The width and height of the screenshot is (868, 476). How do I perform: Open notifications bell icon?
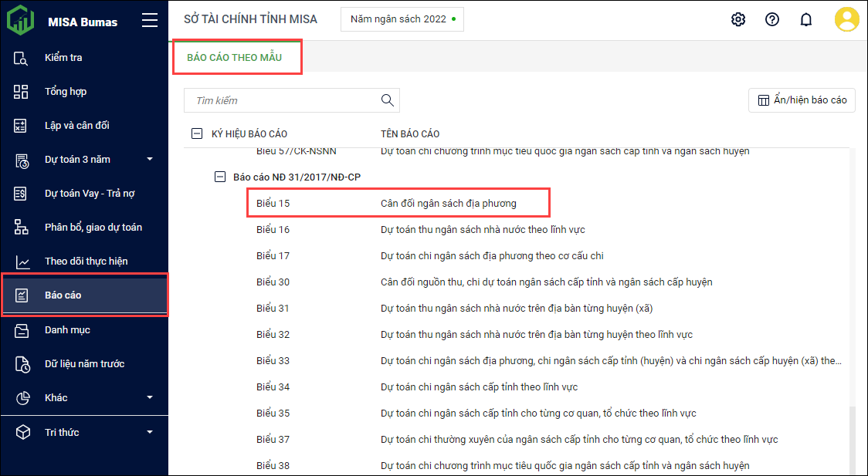click(805, 19)
